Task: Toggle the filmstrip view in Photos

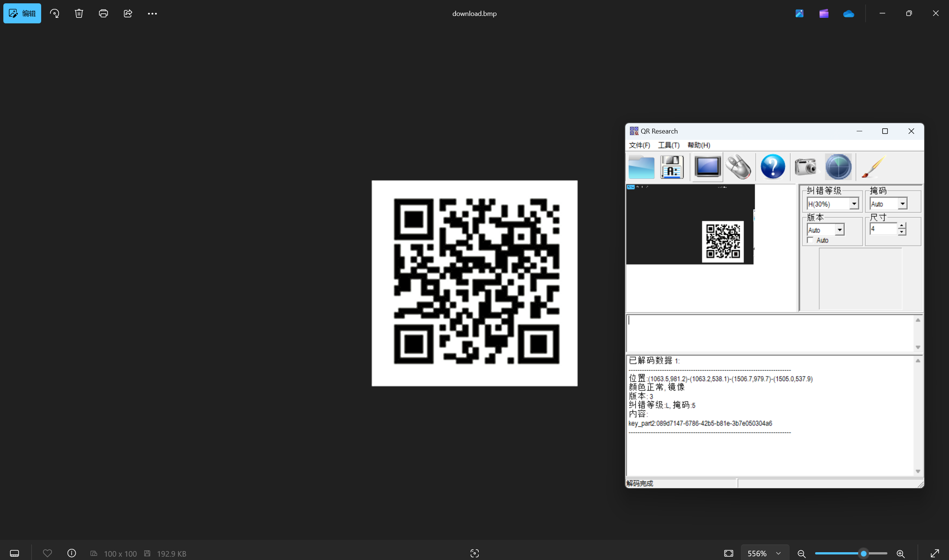Action: click(x=14, y=553)
